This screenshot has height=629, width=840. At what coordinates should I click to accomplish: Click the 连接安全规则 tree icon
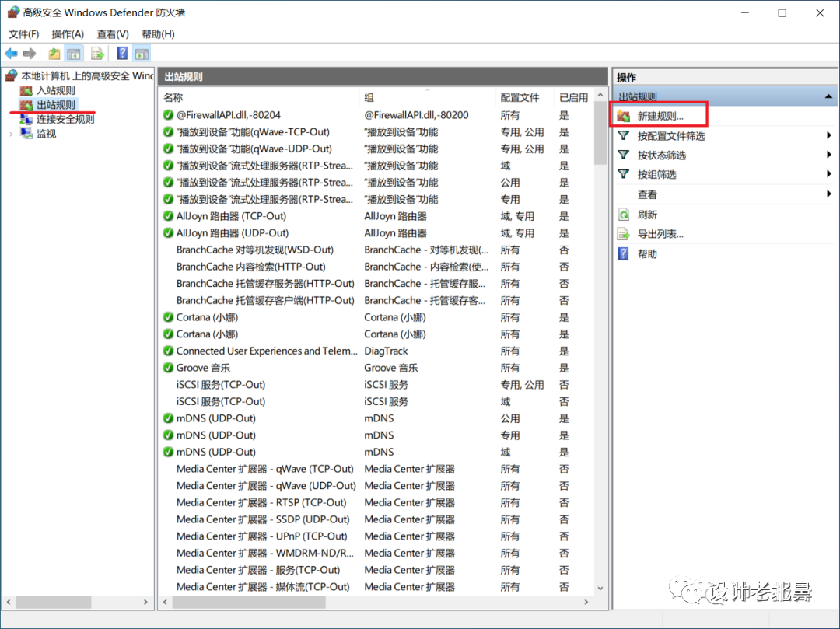click(26, 119)
